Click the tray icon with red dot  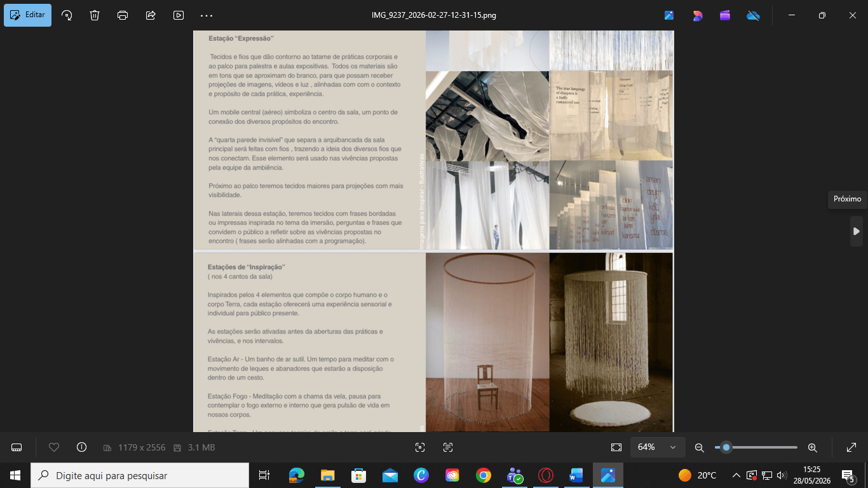tap(752, 475)
